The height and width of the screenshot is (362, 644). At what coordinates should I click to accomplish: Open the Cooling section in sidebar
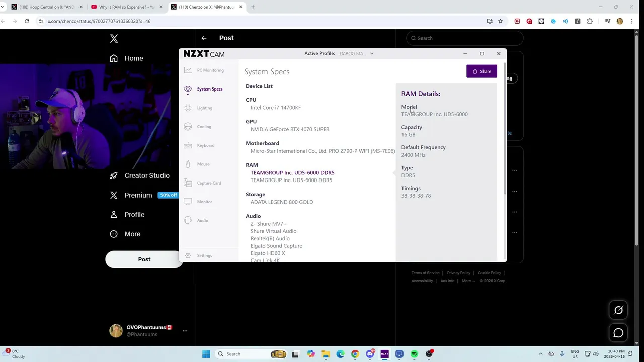[198, 127]
